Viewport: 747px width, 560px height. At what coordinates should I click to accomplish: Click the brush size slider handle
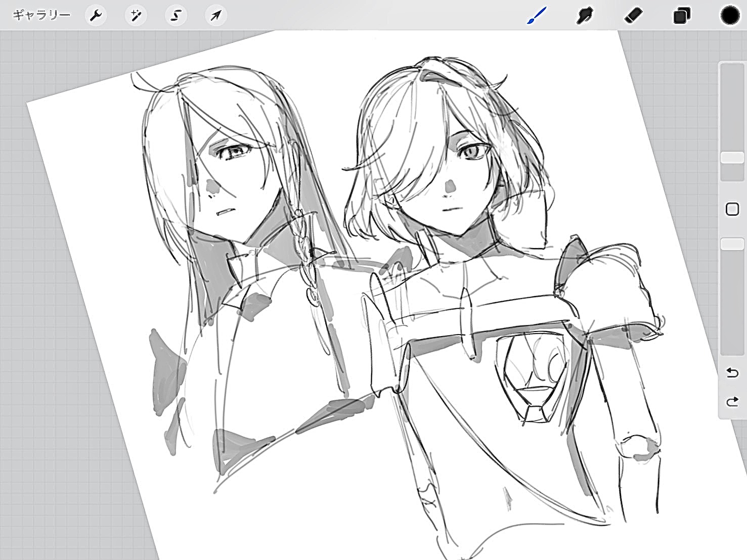tap(732, 158)
